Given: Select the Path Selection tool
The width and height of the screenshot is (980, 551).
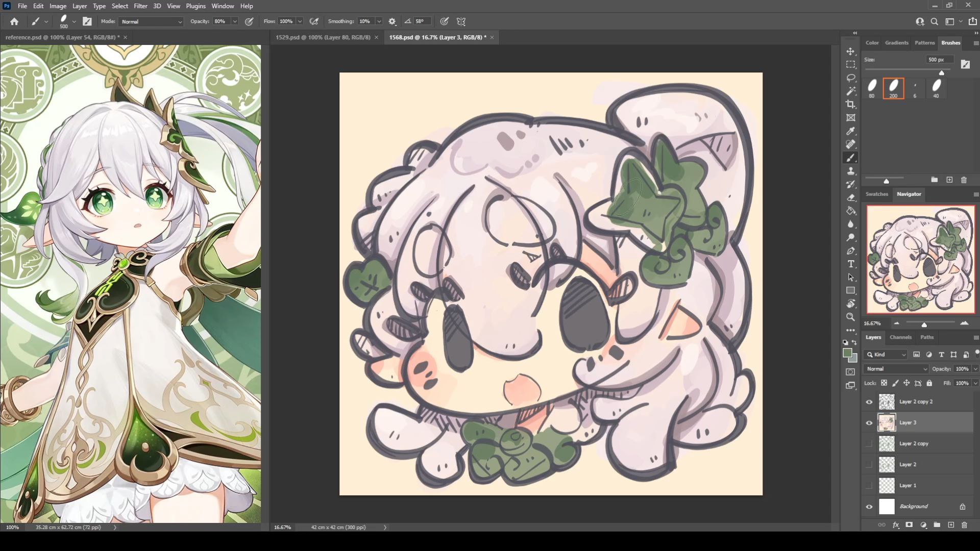Looking at the screenshot, I should tap(851, 277).
